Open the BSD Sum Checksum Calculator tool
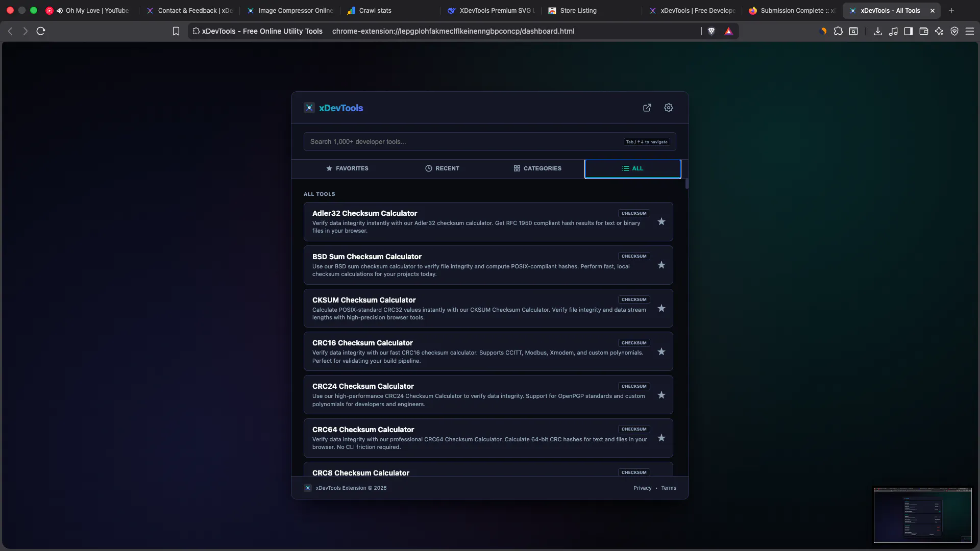Viewport: 980px width, 551px height. tap(488, 265)
